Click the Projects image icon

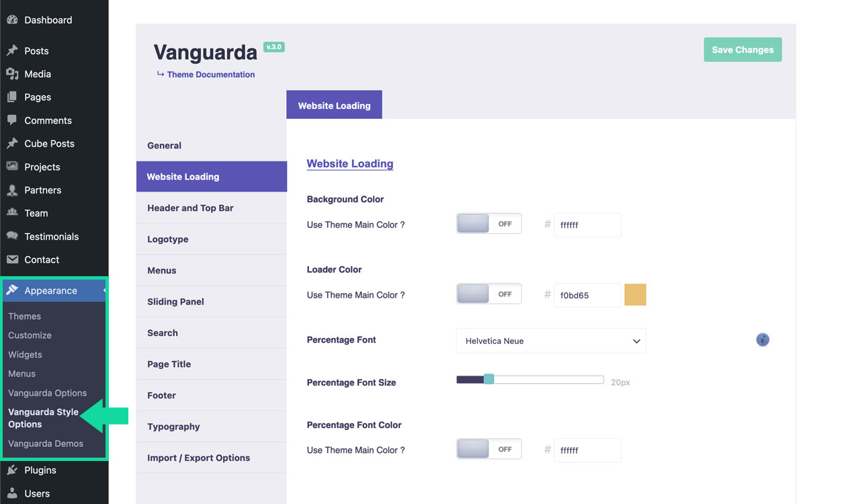pos(12,167)
